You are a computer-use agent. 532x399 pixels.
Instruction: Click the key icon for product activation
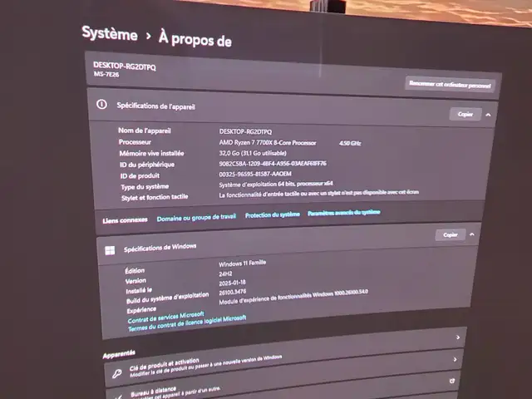tap(117, 374)
